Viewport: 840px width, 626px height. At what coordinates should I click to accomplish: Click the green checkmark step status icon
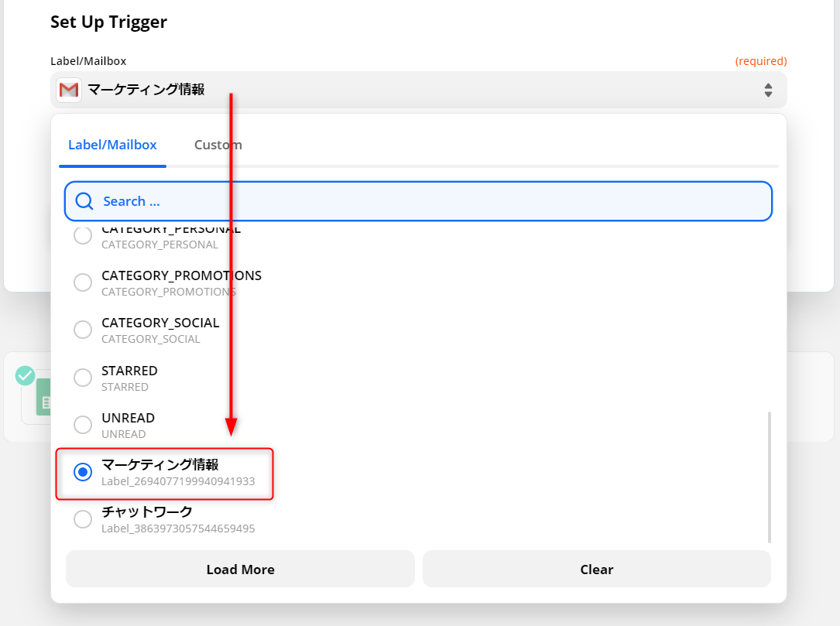pos(25,375)
